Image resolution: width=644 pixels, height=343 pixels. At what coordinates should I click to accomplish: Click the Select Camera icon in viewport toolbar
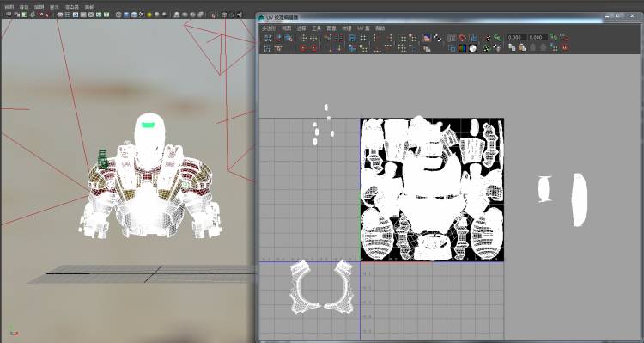tap(9, 15)
